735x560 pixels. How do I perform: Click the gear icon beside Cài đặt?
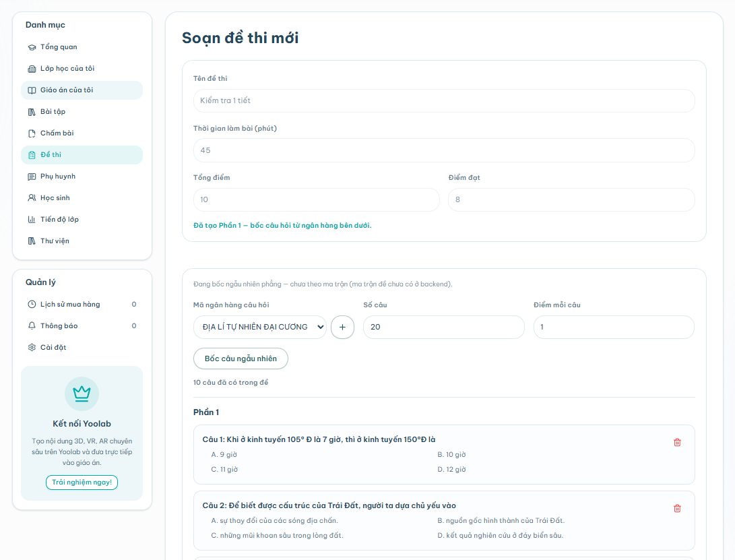[x=32, y=348]
